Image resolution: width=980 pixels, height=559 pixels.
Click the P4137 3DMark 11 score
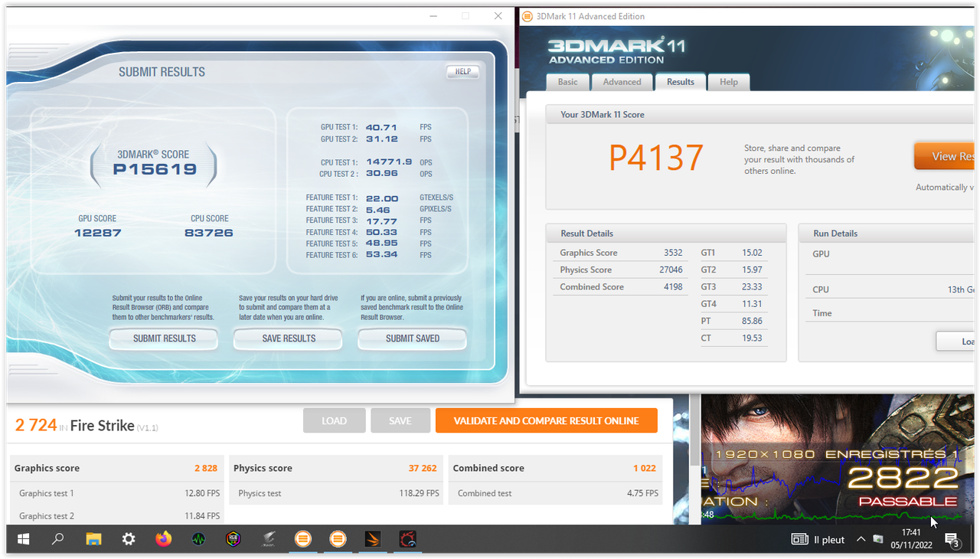pos(656,158)
